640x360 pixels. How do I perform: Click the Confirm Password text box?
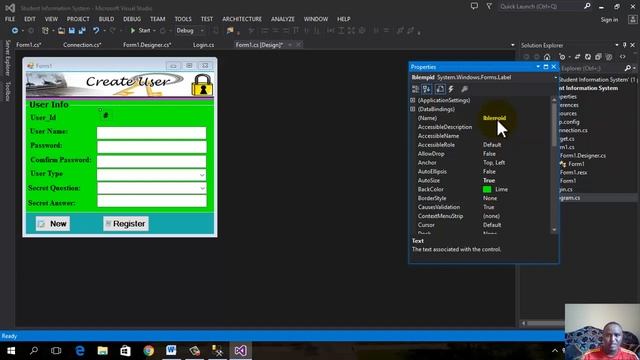151,161
